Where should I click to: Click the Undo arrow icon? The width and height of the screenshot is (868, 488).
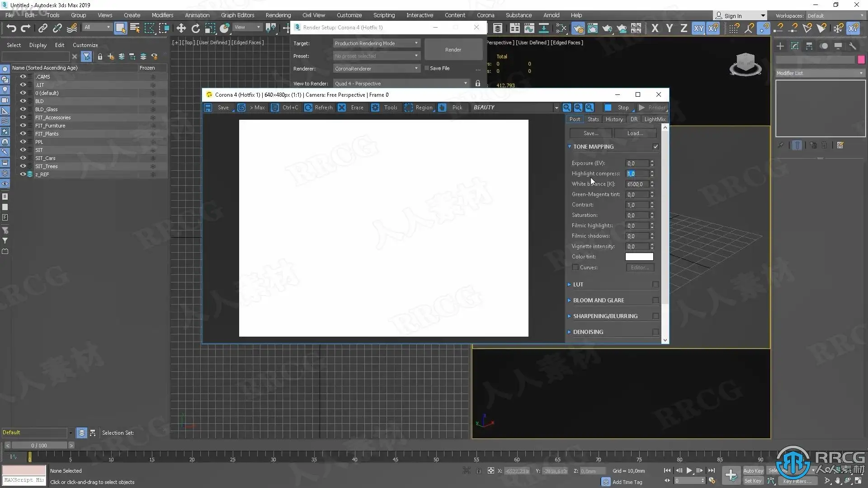[11, 28]
